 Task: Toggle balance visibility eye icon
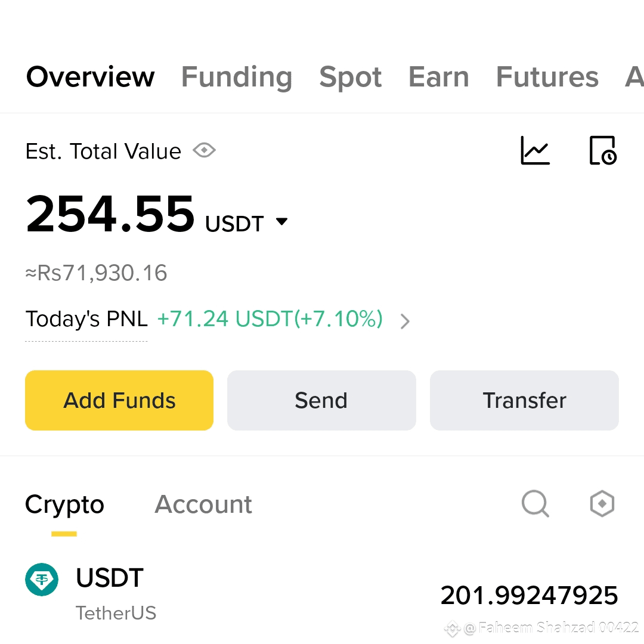point(204,150)
